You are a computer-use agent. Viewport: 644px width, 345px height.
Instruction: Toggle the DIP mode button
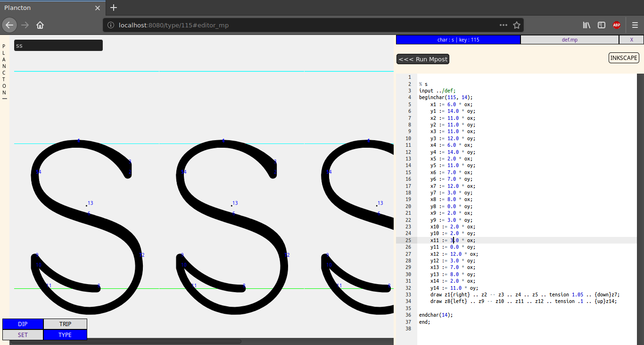tap(23, 324)
